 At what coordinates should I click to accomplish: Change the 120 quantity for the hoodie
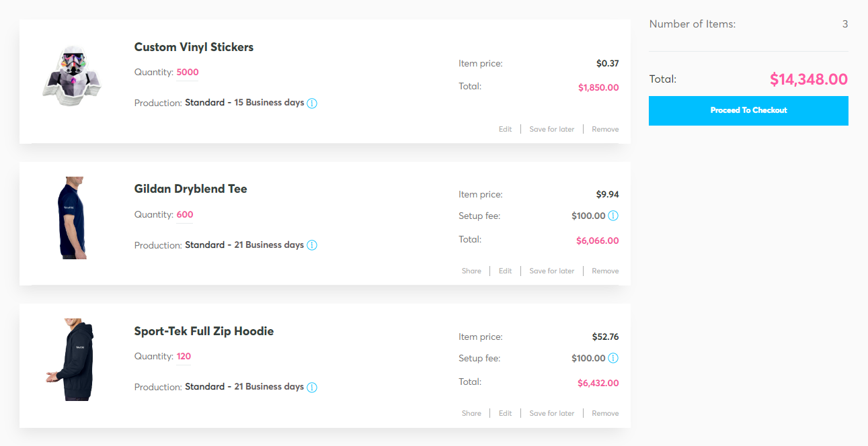pyautogui.click(x=184, y=357)
